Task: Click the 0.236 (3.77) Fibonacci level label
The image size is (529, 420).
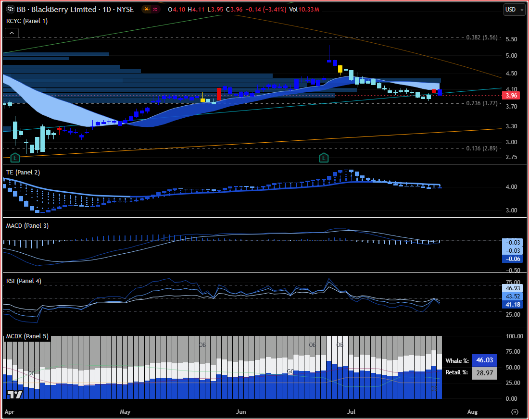Action: click(482, 103)
